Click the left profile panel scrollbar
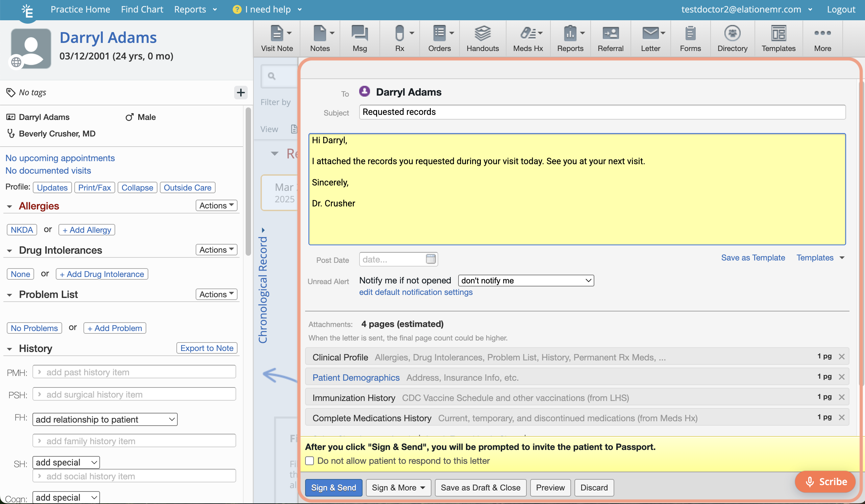 pyautogui.click(x=248, y=182)
